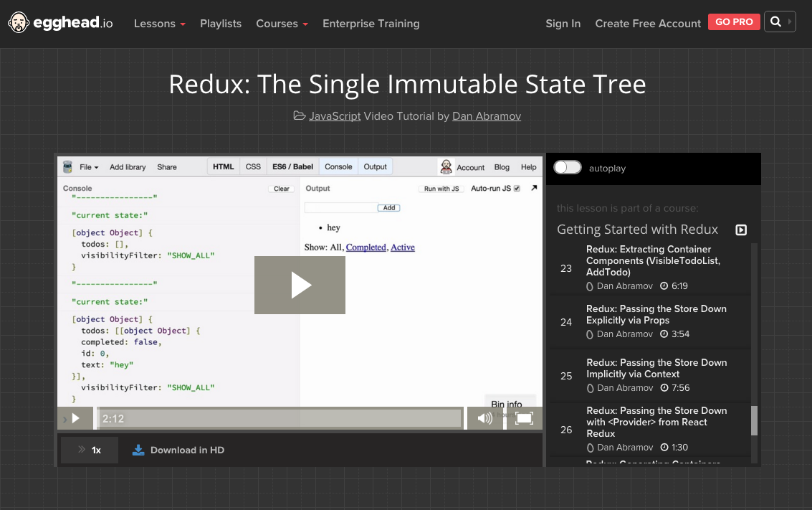Click the download icon beside Download in HD
The image size is (812, 510).
(138, 450)
